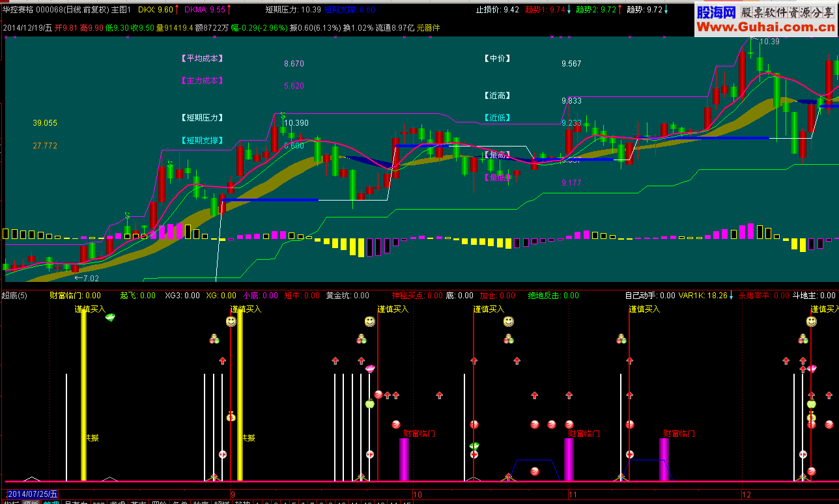Click the 【平均成本】 chart label

pos(202,58)
